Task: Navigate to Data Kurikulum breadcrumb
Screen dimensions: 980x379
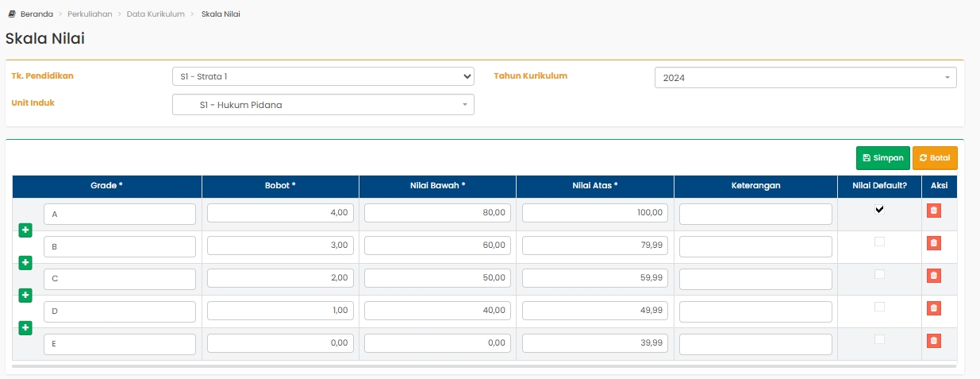Action: tap(156, 14)
